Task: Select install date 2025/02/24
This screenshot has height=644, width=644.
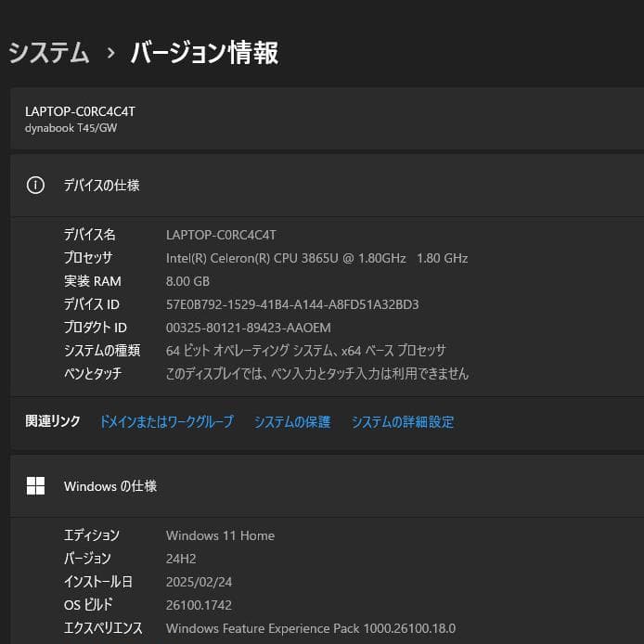Action: tap(199, 582)
